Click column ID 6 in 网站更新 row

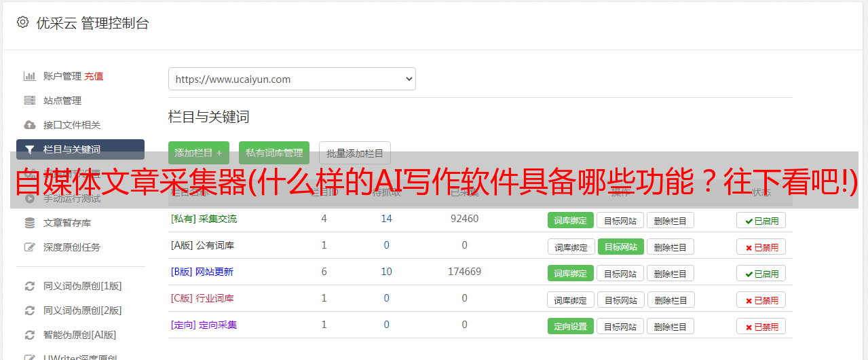tap(324, 272)
